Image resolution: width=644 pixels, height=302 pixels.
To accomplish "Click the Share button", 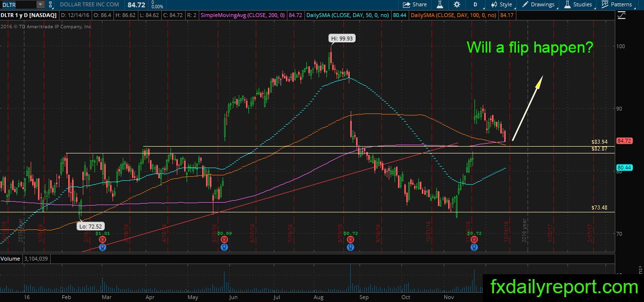I will point(415,4).
